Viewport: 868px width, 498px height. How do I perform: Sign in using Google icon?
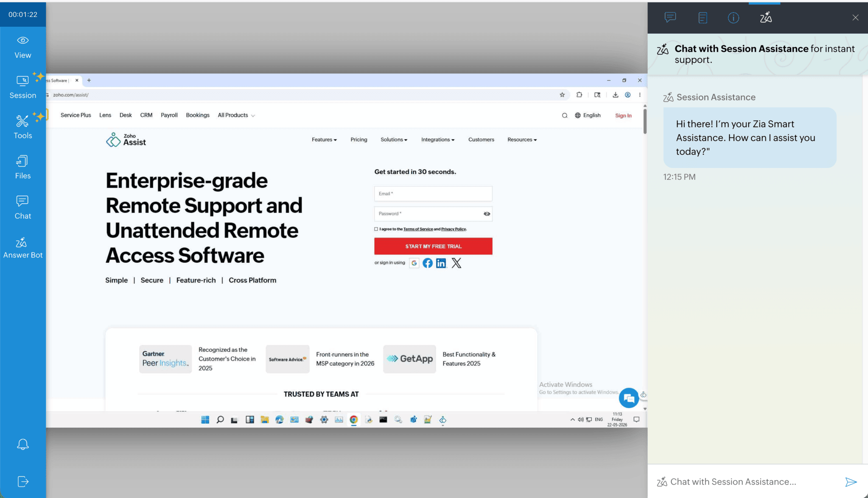[x=414, y=263]
